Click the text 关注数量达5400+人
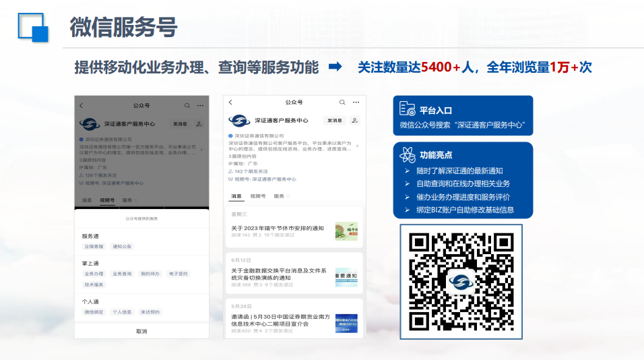Image resolution: width=644 pixels, height=360 pixels. (416, 67)
